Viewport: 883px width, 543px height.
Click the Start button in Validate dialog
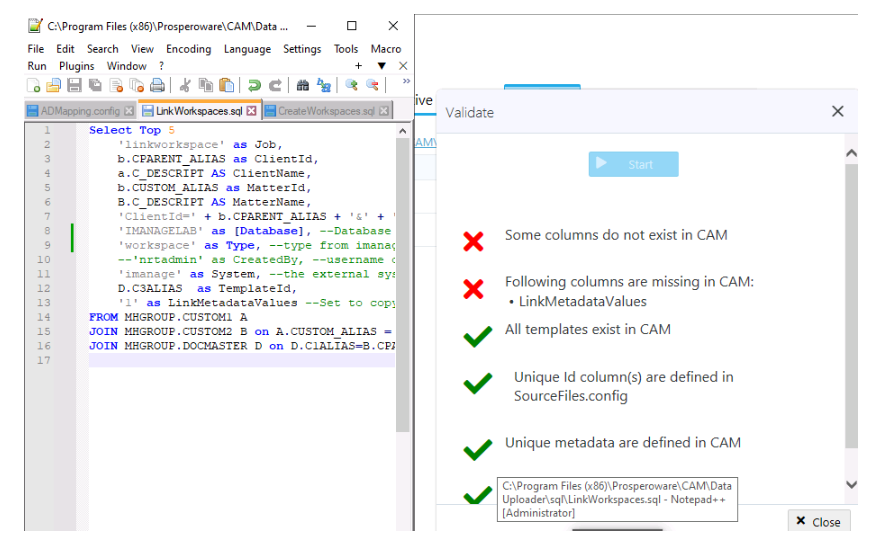point(634,164)
